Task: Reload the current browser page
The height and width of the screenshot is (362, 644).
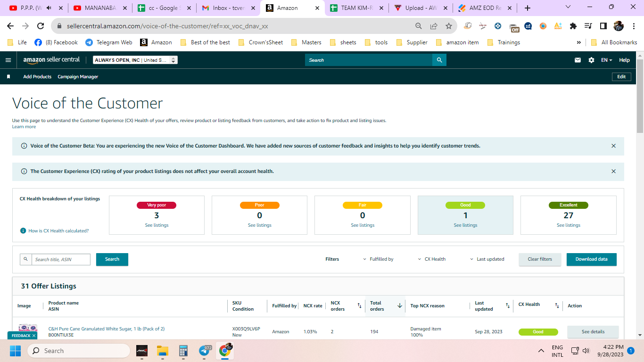Action: (41, 26)
